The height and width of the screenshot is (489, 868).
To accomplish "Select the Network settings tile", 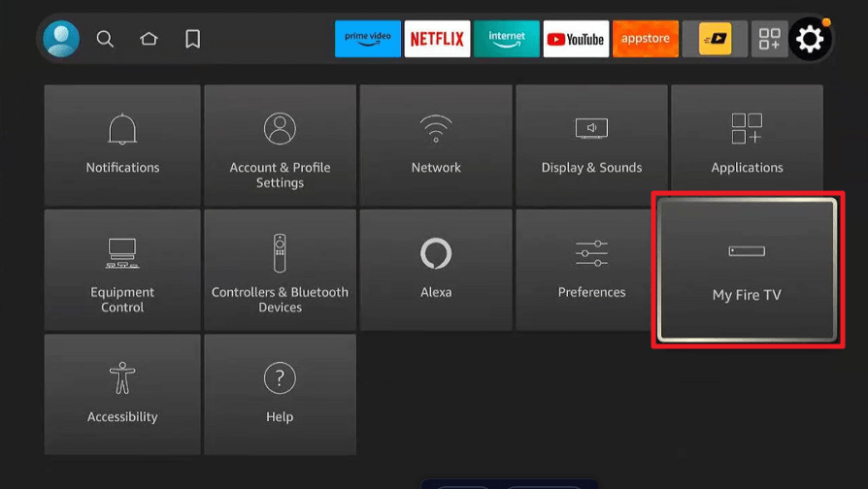I will [436, 145].
